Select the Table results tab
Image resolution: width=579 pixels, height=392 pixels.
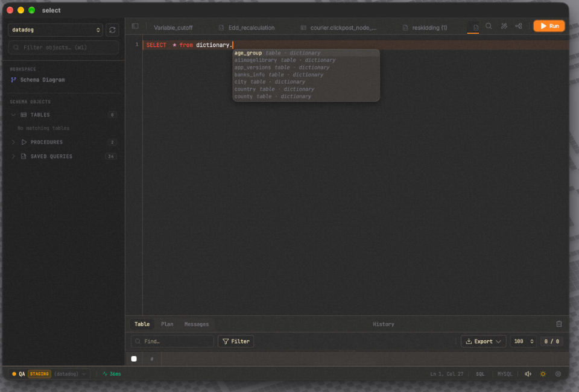142,324
